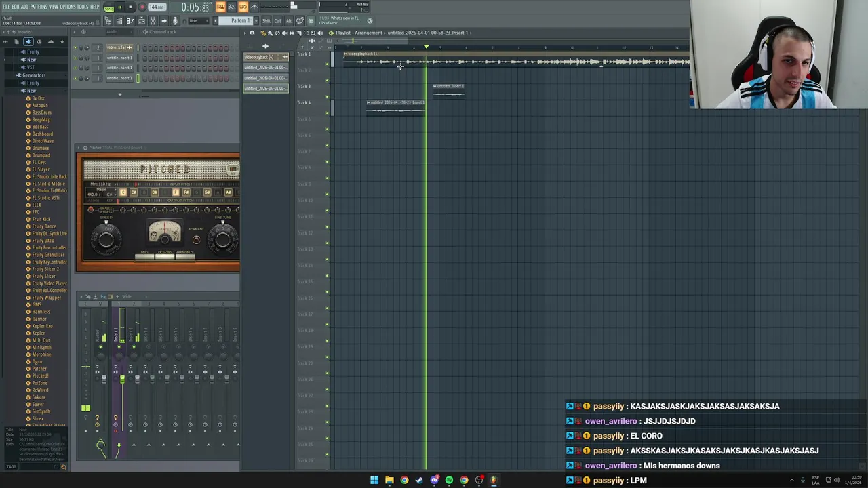Select the videoplayback (4) clip in picker

click(265, 57)
